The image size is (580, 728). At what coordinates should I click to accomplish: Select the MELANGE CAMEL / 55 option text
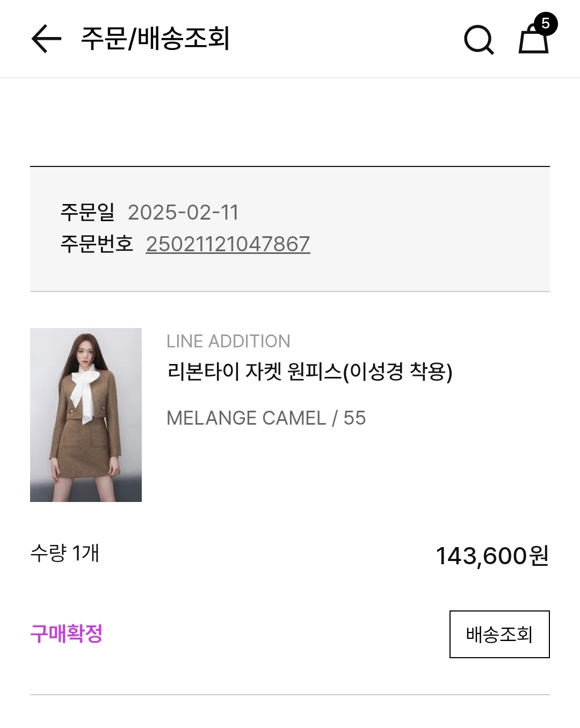point(266,418)
